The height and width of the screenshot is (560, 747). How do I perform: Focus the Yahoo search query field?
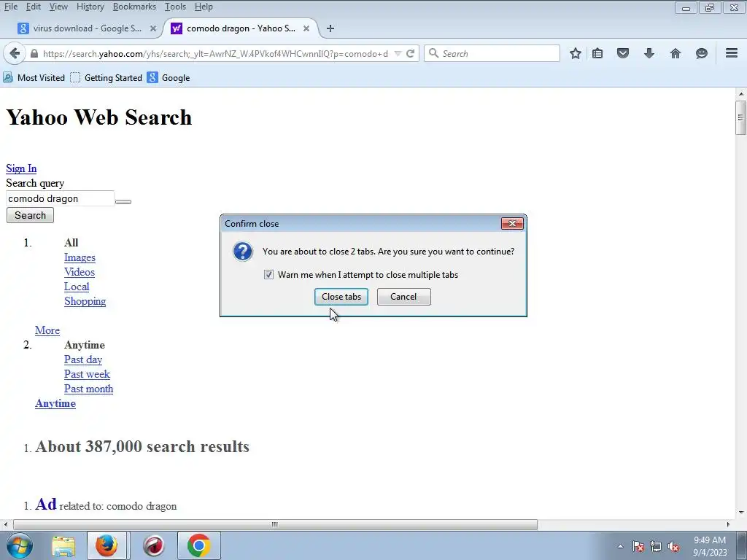(x=60, y=198)
